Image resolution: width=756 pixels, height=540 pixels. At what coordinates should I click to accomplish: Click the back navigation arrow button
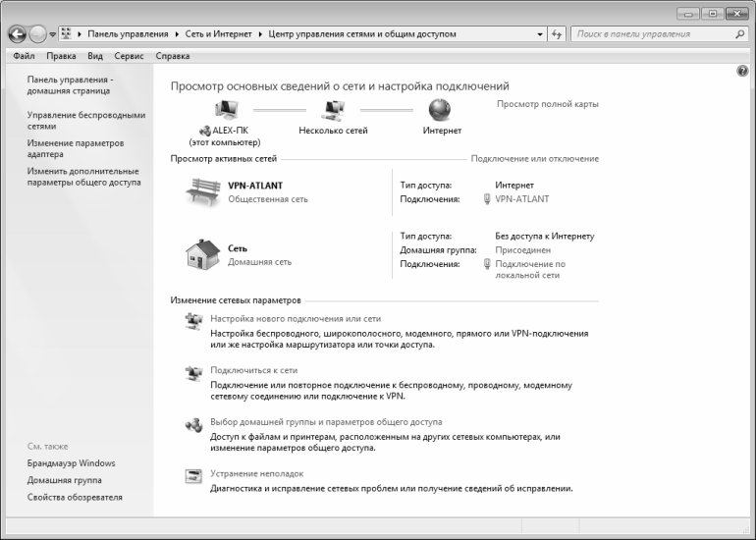point(17,34)
